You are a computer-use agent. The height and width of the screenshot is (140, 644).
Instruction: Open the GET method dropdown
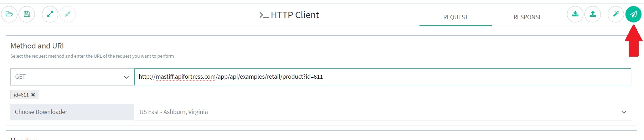click(x=72, y=77)
